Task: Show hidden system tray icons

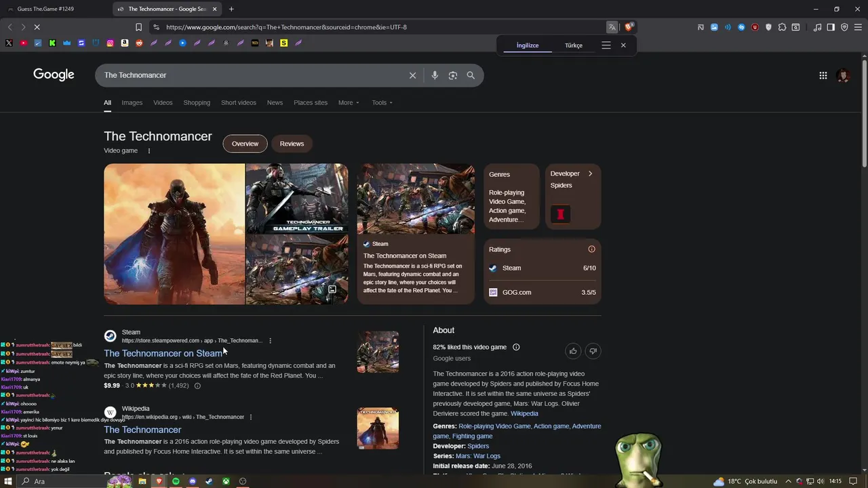Action: click(x=789, y=481)
